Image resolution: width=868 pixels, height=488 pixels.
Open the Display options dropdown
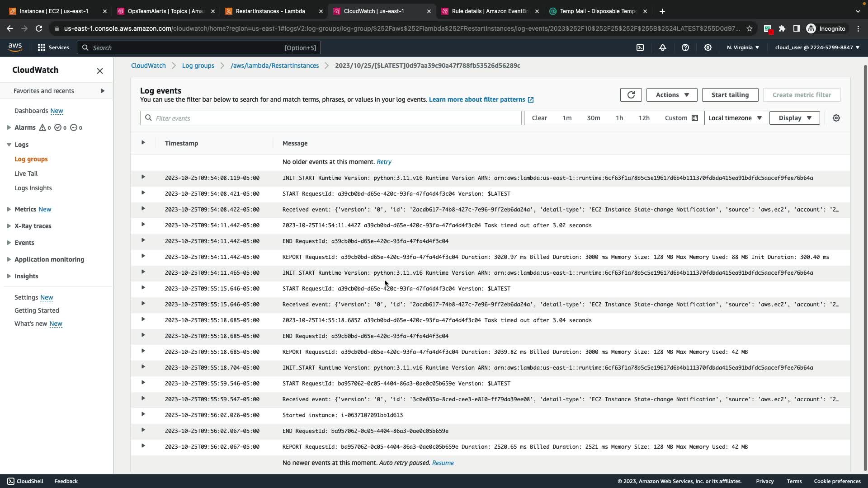point(794,118)
